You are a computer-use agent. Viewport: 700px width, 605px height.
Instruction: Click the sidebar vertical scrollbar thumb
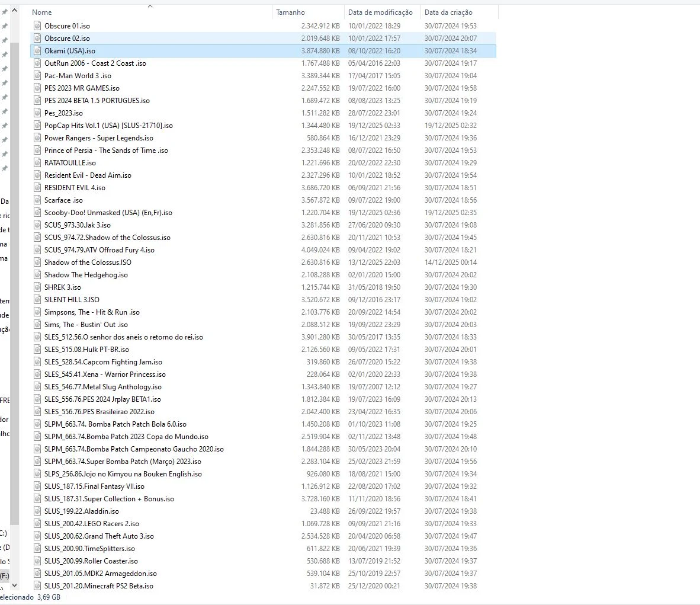(14, 284)
